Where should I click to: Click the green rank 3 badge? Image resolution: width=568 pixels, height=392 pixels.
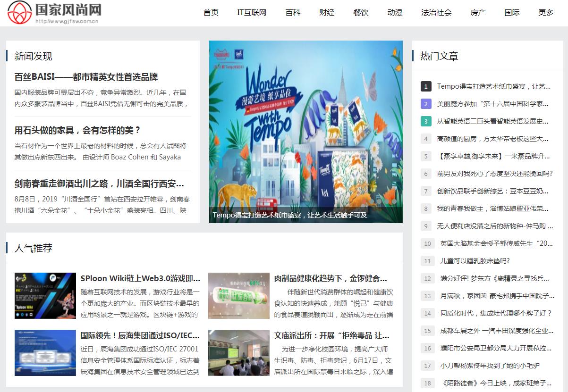click(x=426, y=121)
